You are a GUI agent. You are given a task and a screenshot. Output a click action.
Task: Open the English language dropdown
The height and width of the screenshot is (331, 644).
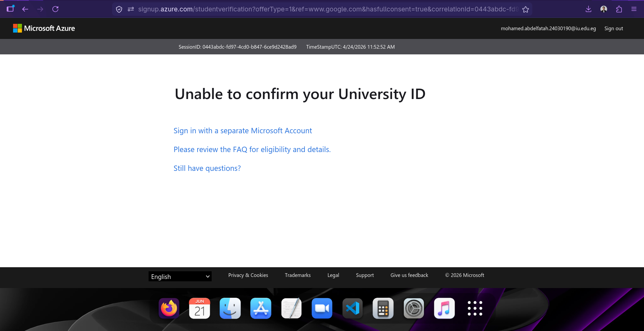[180, 276]
